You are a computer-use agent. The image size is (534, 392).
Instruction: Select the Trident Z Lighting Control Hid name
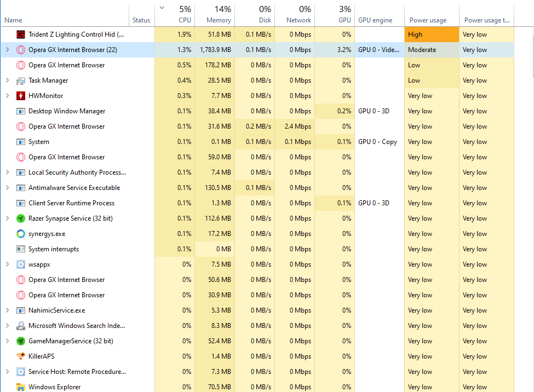coord(76,34)
